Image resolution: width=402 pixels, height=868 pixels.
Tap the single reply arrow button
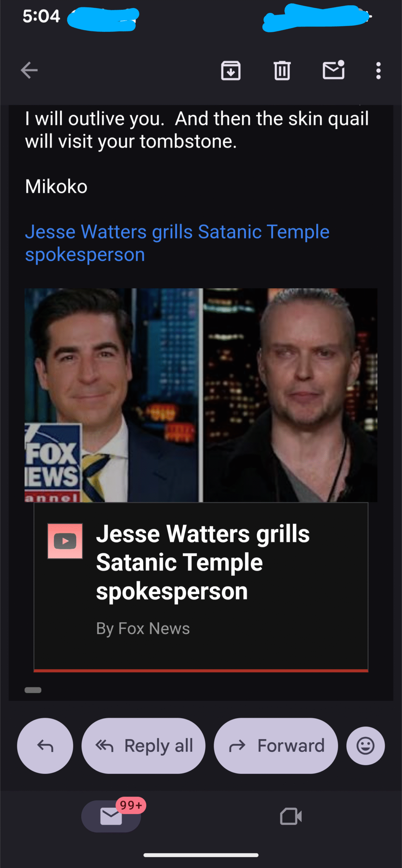pos(45,746)
